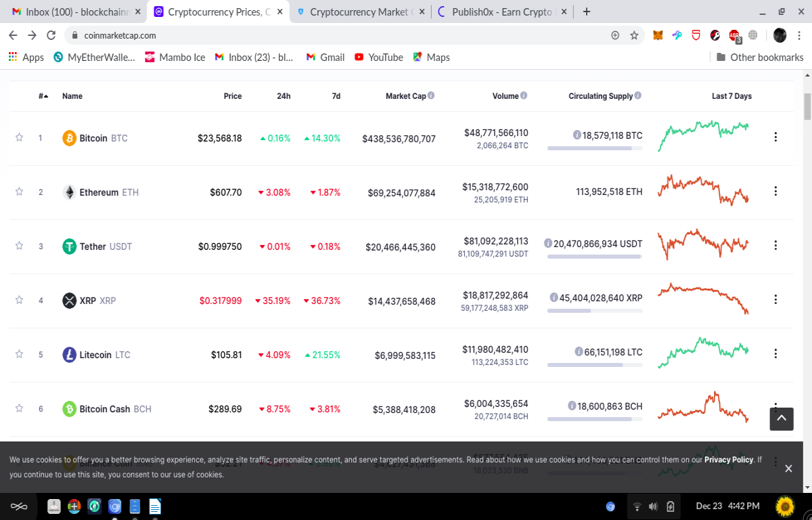Sort table by 7d change column
The image size is (812, 520).
tap(336, 96)
